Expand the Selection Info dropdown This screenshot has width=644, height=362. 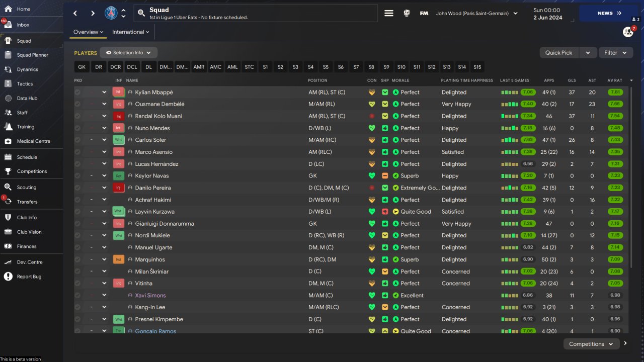click(x=128, y=53)
